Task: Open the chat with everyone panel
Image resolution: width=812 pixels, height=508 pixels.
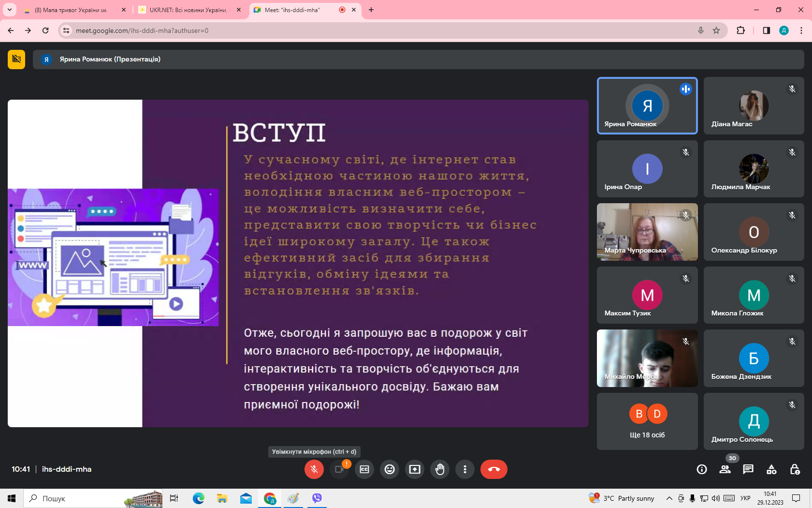Action: (x=748, y=469)
